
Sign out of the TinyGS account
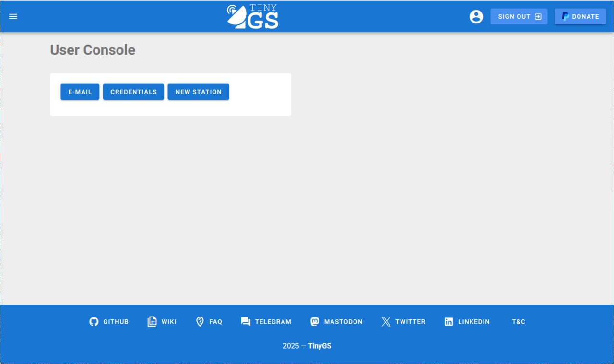[x=519, y=16]
